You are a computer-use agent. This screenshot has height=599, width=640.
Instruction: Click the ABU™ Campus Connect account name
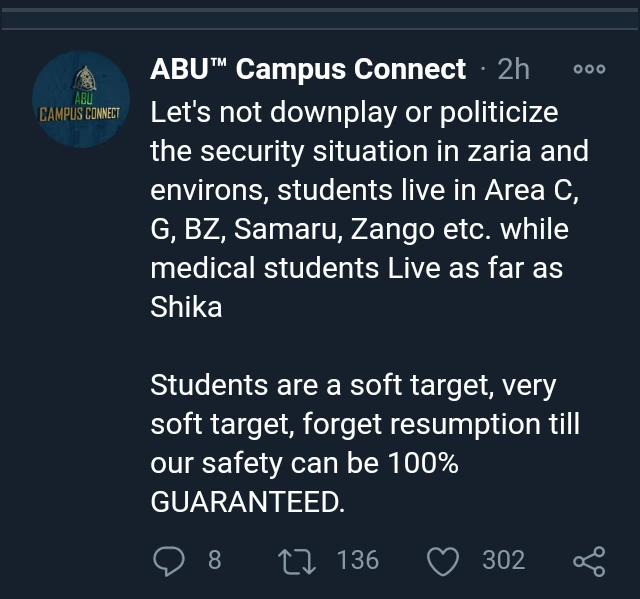tap(308, 69)
